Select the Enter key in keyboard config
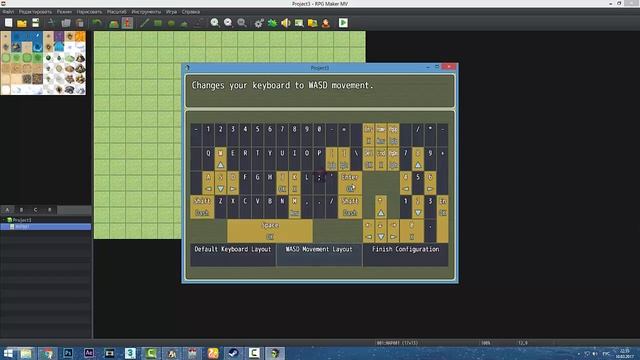Viewport: 640px width, 360px height. pyautogui.click(x=350, y=183)
